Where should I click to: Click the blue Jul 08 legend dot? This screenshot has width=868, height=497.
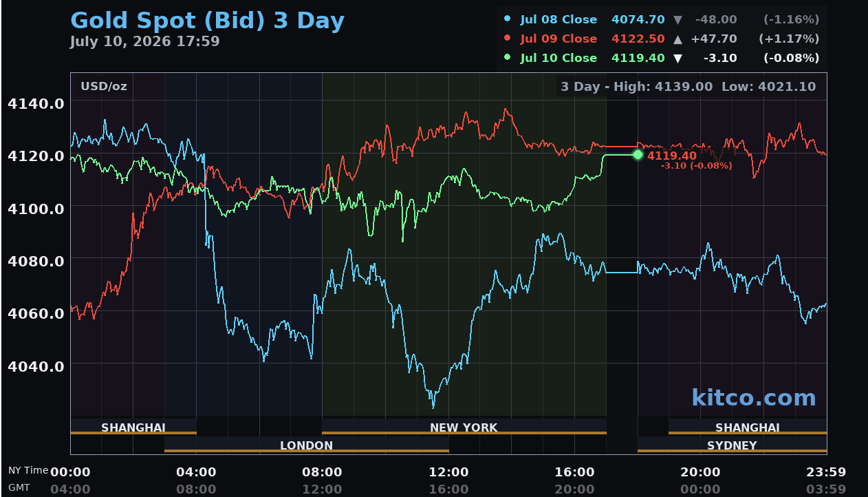(507, 19)
